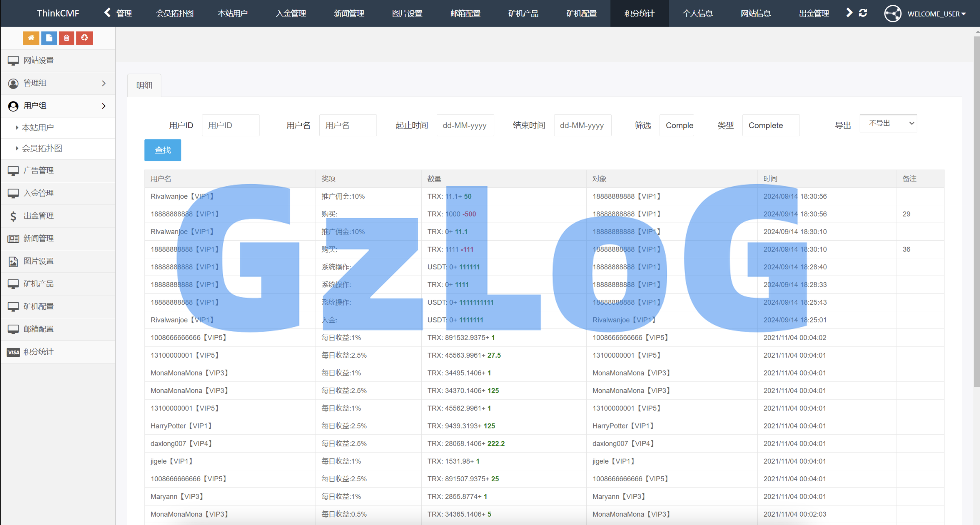
Task: Click the 起止时间 date input field
Action: [x=465, y=125]
